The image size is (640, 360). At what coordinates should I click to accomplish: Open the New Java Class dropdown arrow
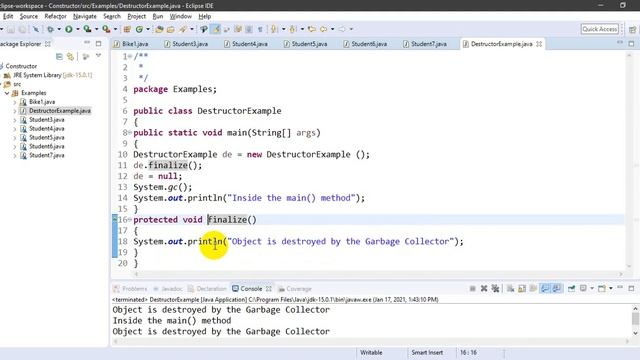click(148, 29)
